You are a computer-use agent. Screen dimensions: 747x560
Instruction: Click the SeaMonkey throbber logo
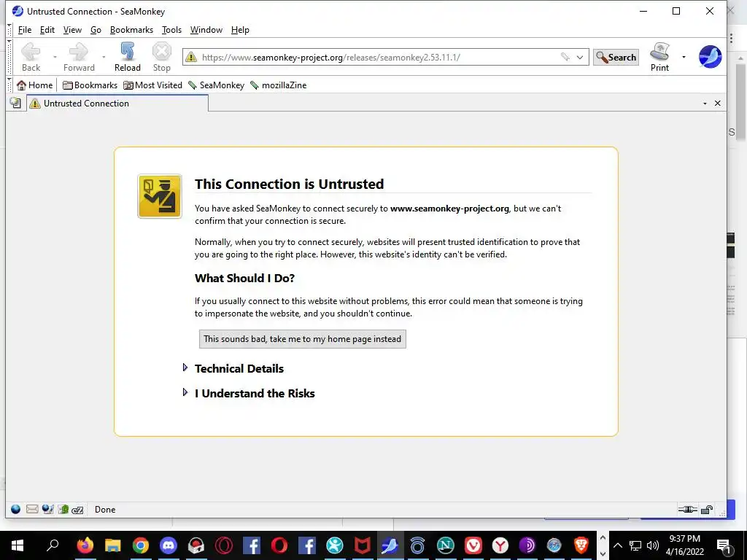pos(710,57)
